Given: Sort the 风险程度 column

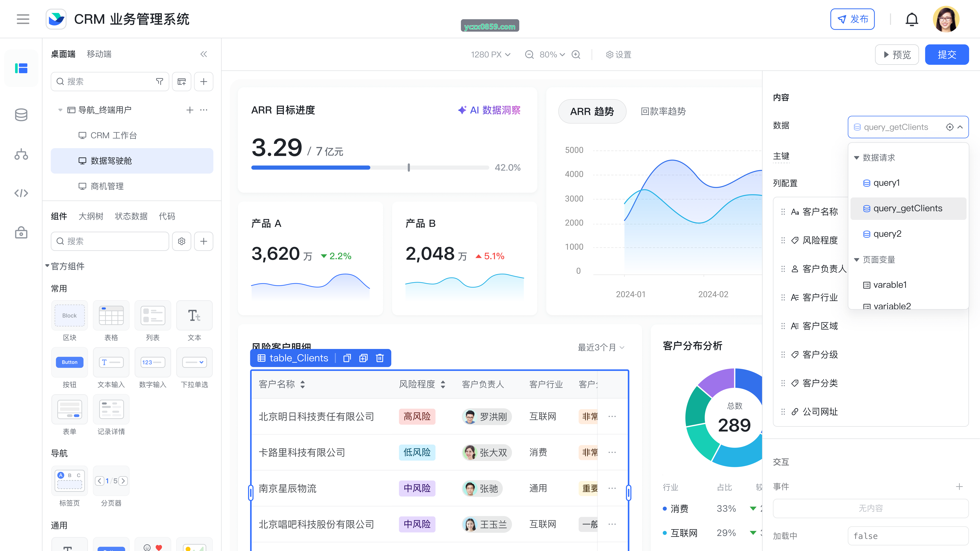Looking at the screenshot, I should 443,385.
